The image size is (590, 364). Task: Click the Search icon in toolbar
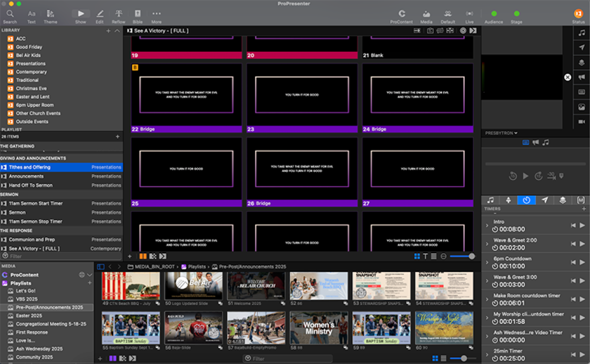pyautogui.click(x=10, y=16)
